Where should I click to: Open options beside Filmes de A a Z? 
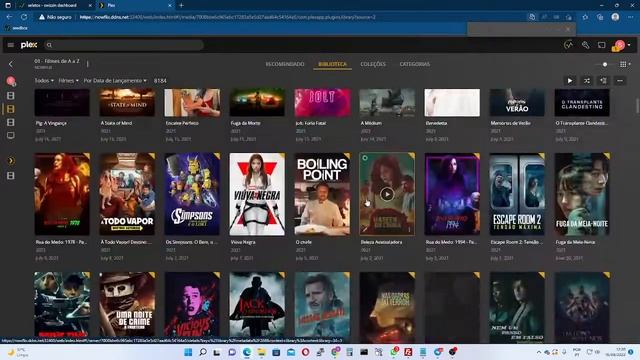click(87, 64)
